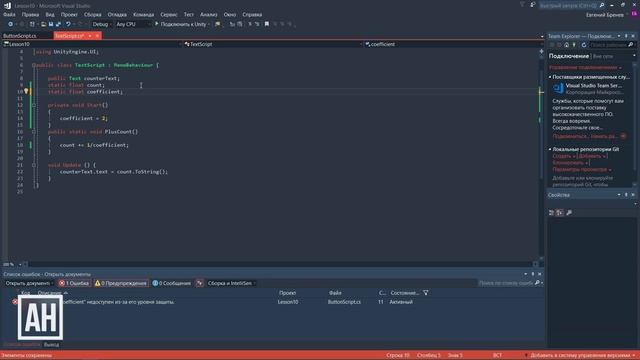640x360 pixels.
Task: Click the Home icon in Team Explorer
Action: click(x=567, y=45)
